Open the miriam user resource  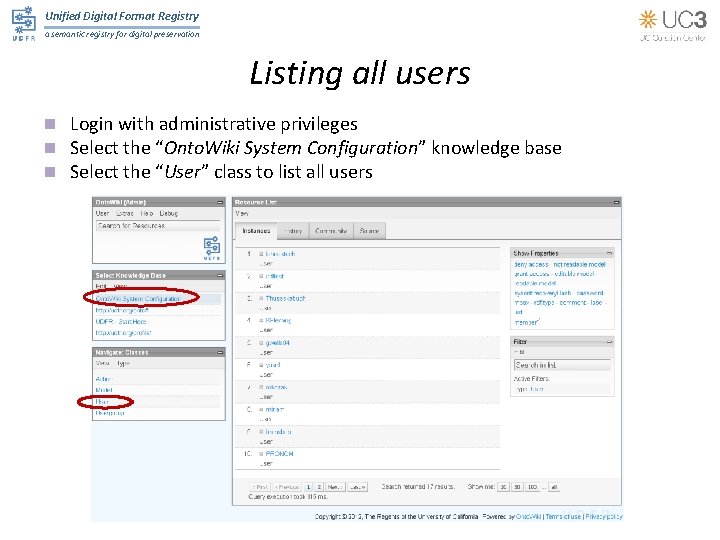(x=275, y=410)
